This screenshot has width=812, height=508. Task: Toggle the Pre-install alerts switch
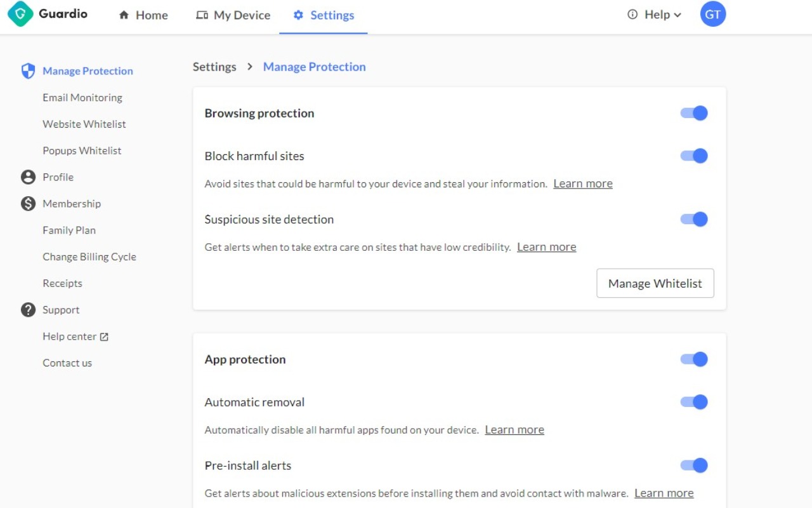click(x=694, y=465)
